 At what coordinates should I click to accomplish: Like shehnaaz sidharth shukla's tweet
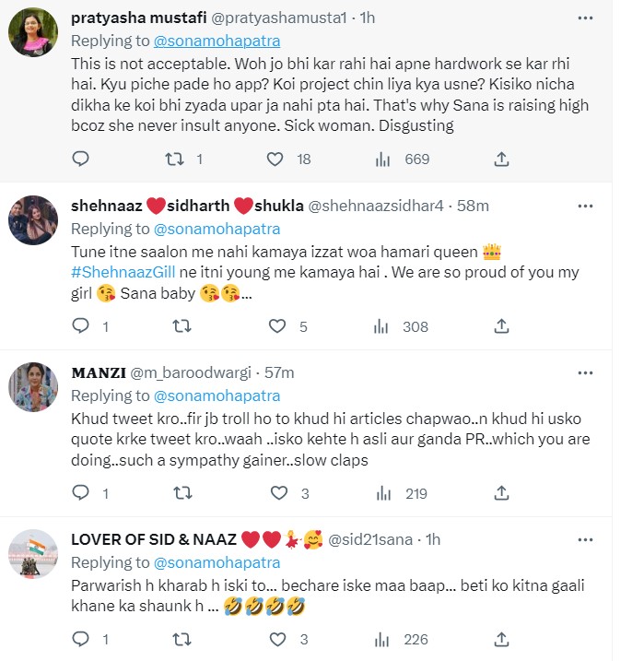(x=275, y=325)
